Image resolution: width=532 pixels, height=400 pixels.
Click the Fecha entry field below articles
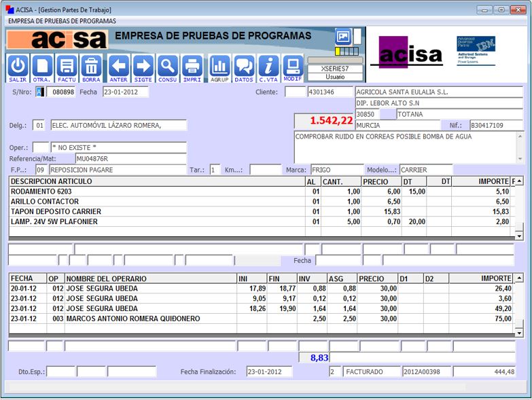(x=338, y=260)
